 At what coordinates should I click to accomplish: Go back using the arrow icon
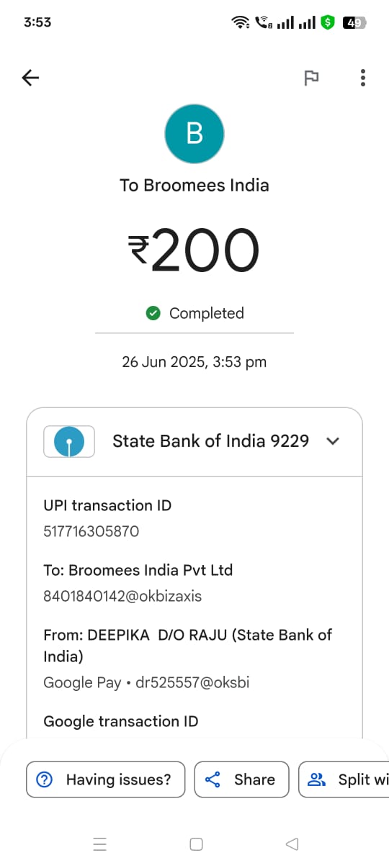click(31, 78)
